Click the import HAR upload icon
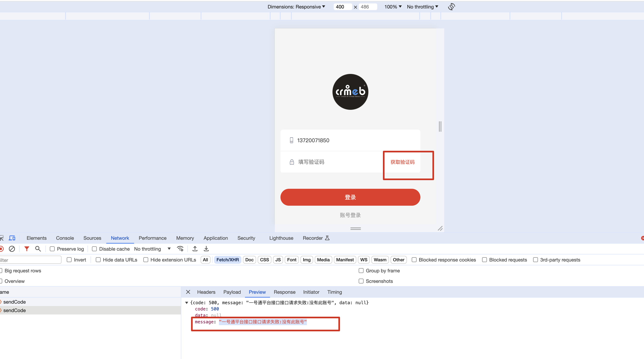This screenshot has width=644, height=359. [195, 249]
